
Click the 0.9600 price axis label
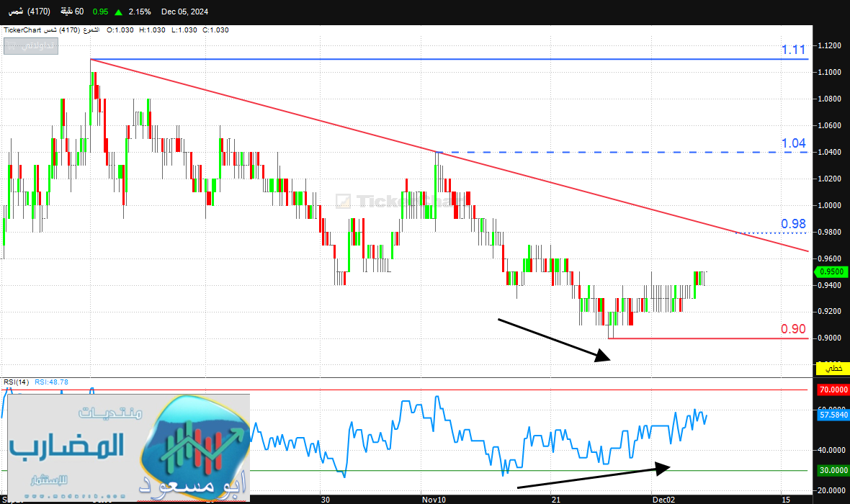pyautogui.click(x=829, y=258)
